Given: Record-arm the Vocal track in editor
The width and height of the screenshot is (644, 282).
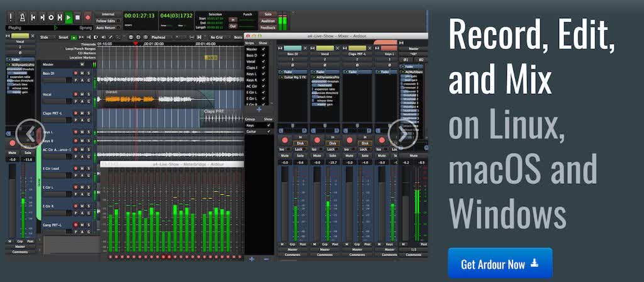Looking at the screenshot, I should click(75, 94).
